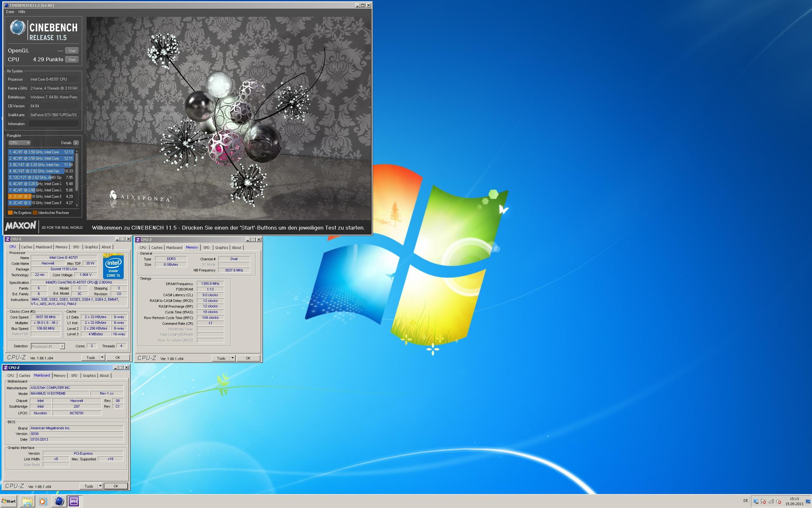Image resolution: width=812 pixels, height=508 pixels.
Task: Open the Windows Start menu
Action: 9,501
